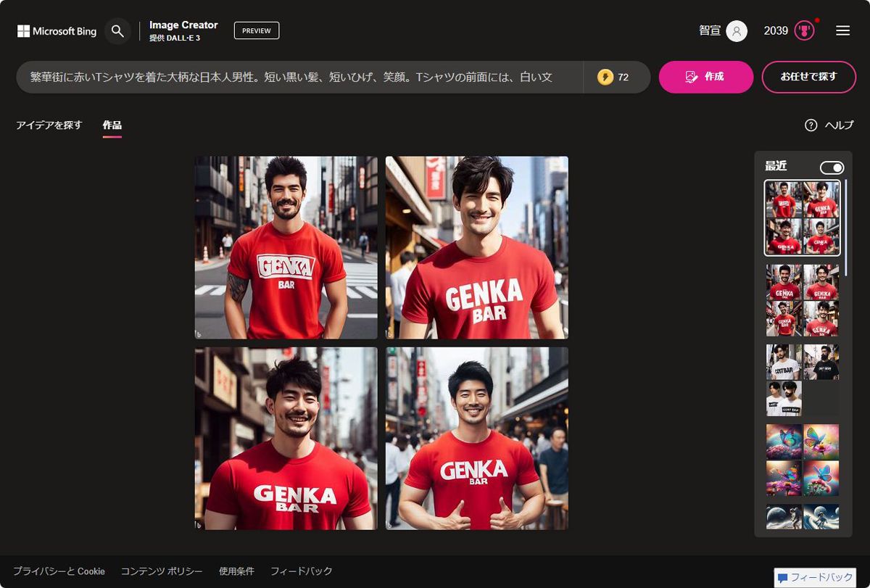The image size is (870, 588).
Task: Click the help question mark icon
Action: click(x=811, y=125)
